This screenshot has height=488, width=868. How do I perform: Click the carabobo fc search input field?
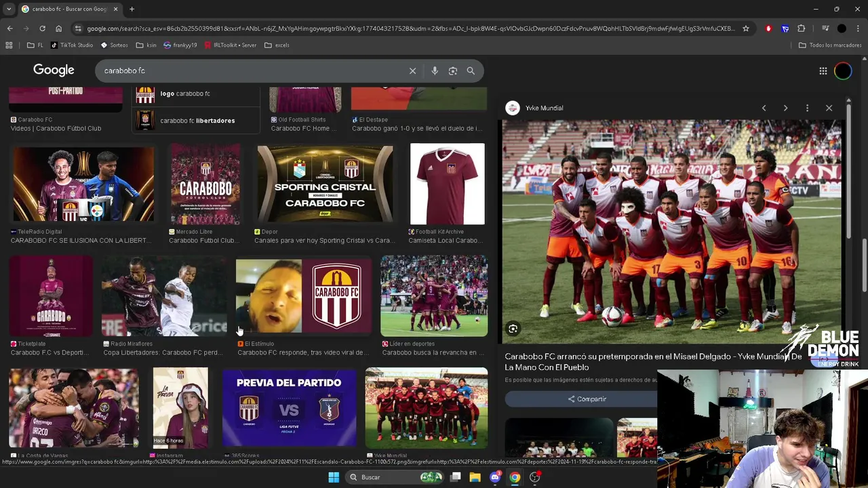coord(251,70)
